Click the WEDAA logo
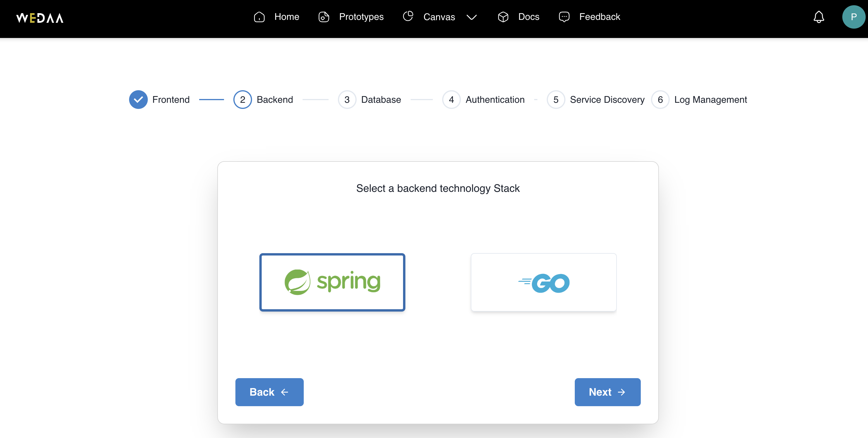The height and width of the screenshot is (438, 868). point(40,18)
